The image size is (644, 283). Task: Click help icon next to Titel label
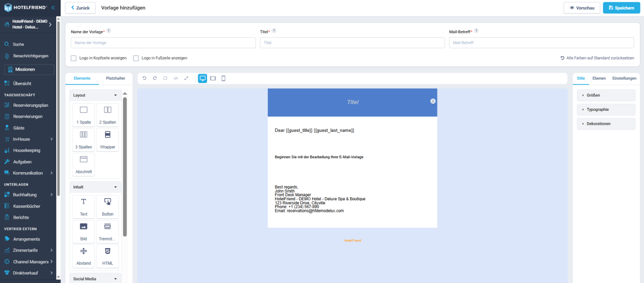(274, 31)
